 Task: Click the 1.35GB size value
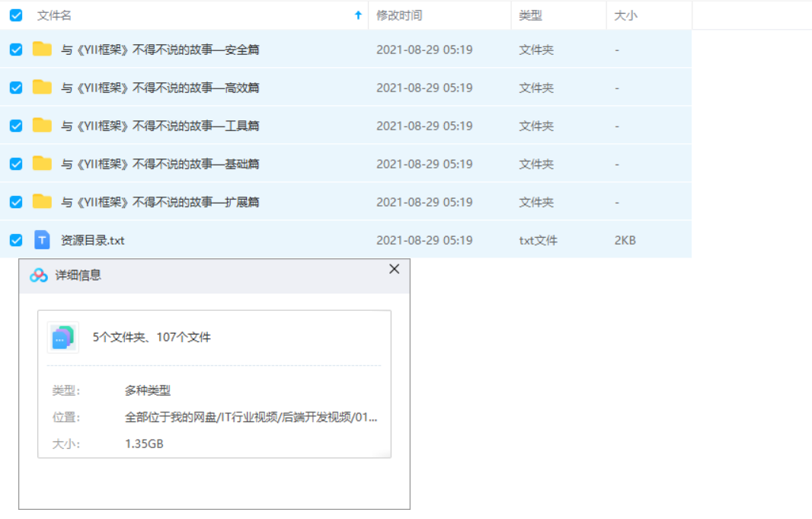(x=144, y=444)
